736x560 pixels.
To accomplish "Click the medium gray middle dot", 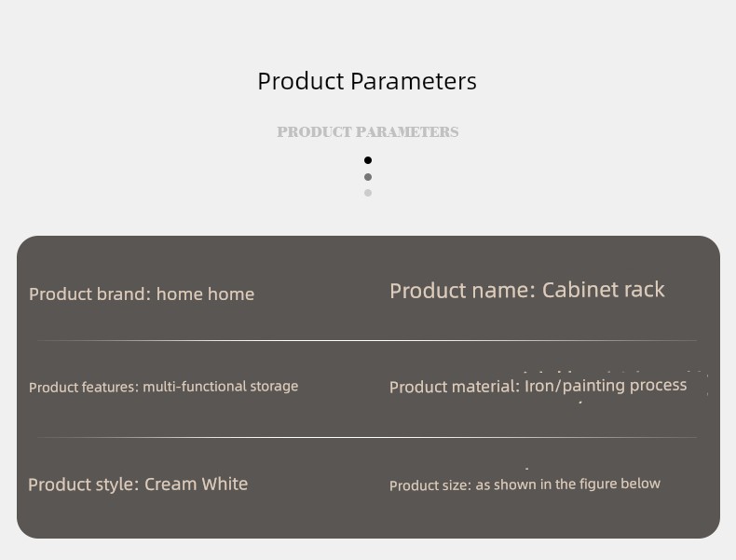I will (x=368, y=177).
